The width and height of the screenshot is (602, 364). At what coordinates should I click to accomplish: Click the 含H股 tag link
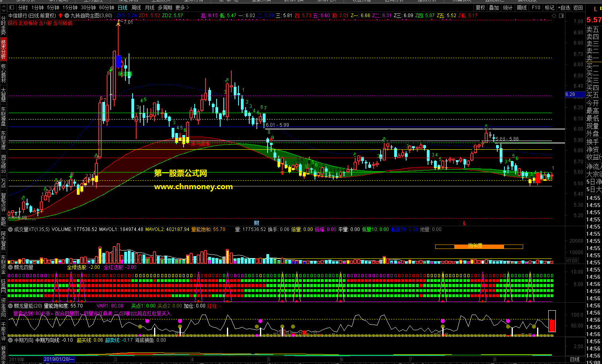(45, 23)
